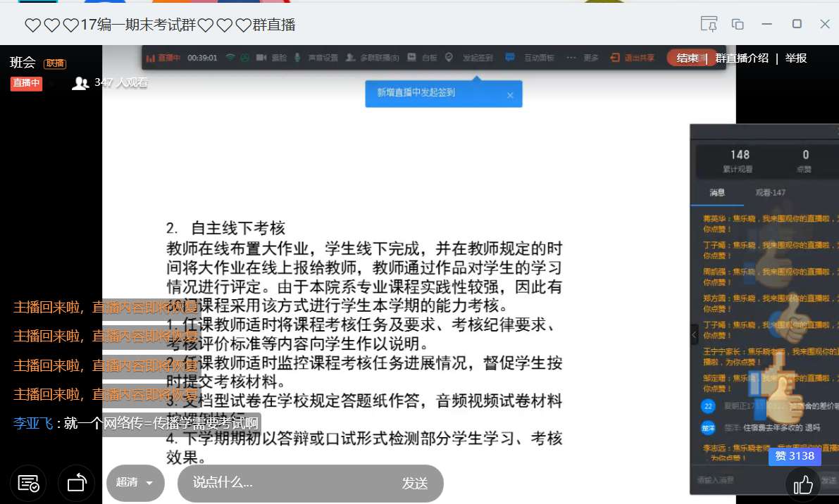Click the rotate screen icon
This screenshot has height=504, width=839.
pos(76,484)
